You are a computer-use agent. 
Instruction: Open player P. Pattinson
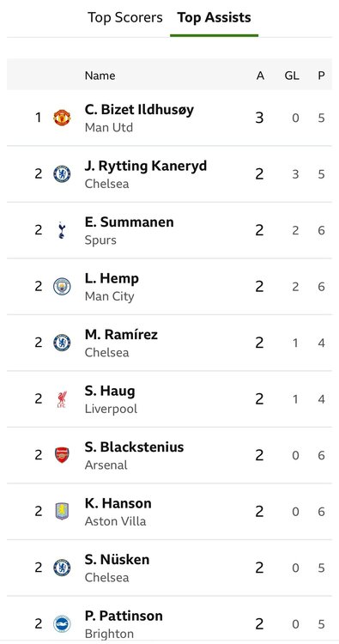click(124, 616)
